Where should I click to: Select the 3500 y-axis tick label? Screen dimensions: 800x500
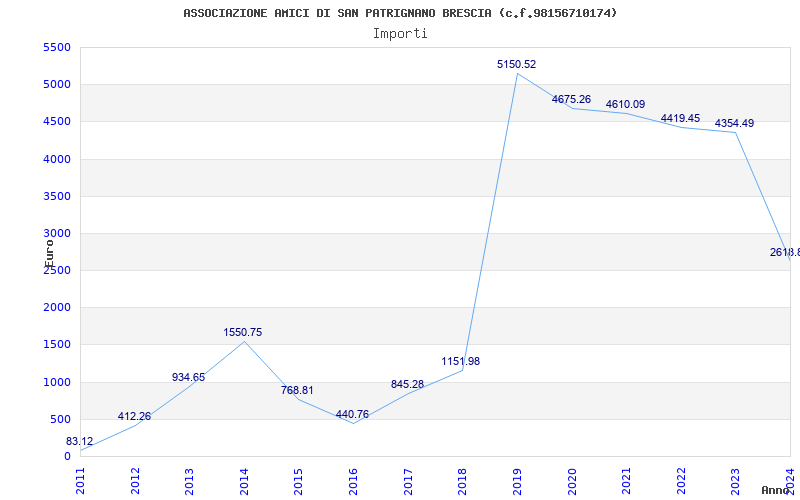tap(58, 196)
